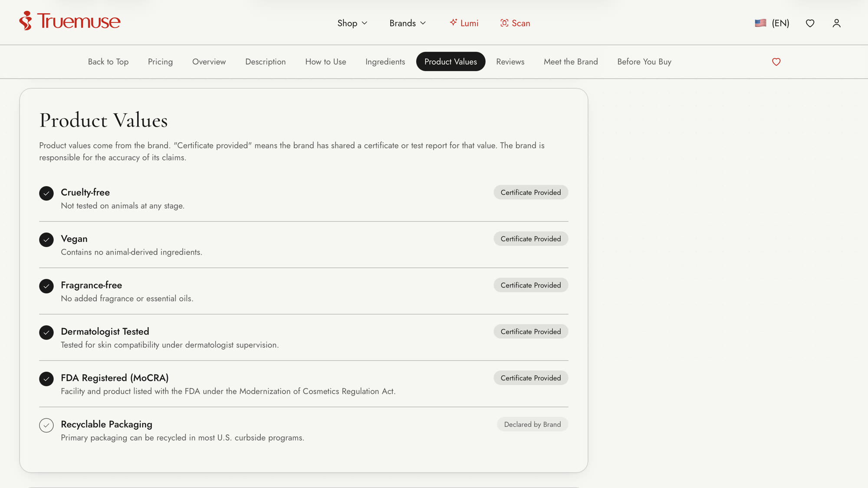Screen dimensions: 868x488
Task: Jump to the Pricing section
Action: (x=160, y=62)
